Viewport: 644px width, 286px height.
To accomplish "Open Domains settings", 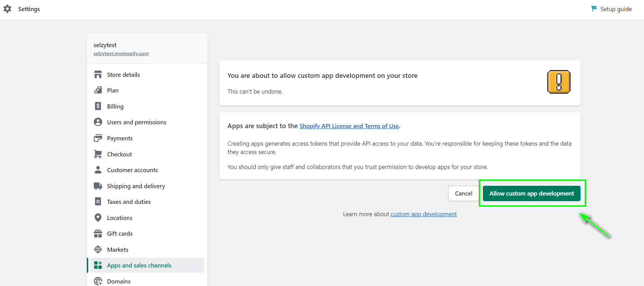I will 147,281.
